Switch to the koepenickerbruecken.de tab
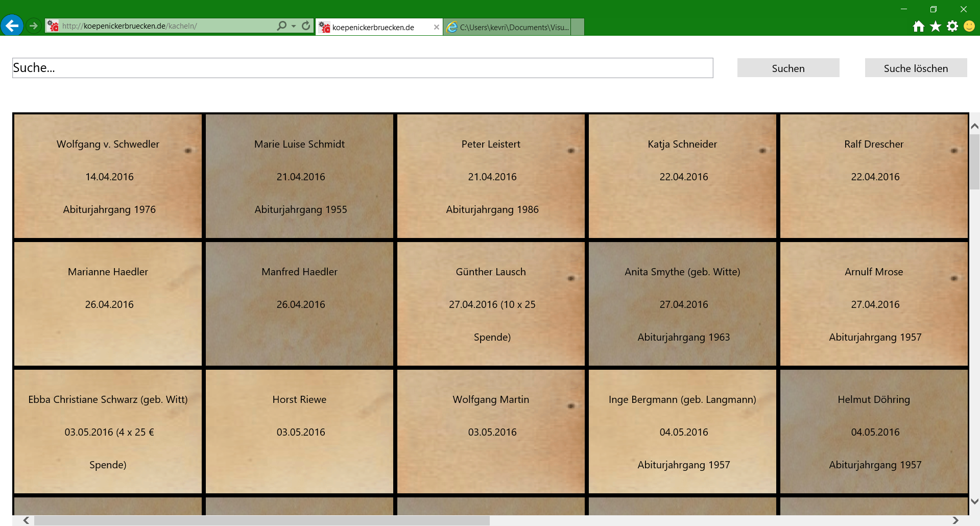The width and height of the screenshot is (980, 526). pyautogui.click(x=379, y=27)
